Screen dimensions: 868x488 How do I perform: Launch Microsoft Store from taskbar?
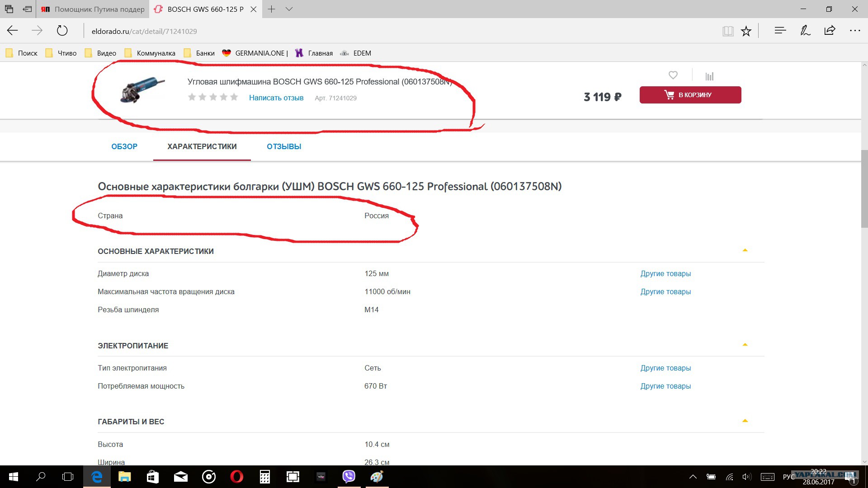click(x=153, y=477)
